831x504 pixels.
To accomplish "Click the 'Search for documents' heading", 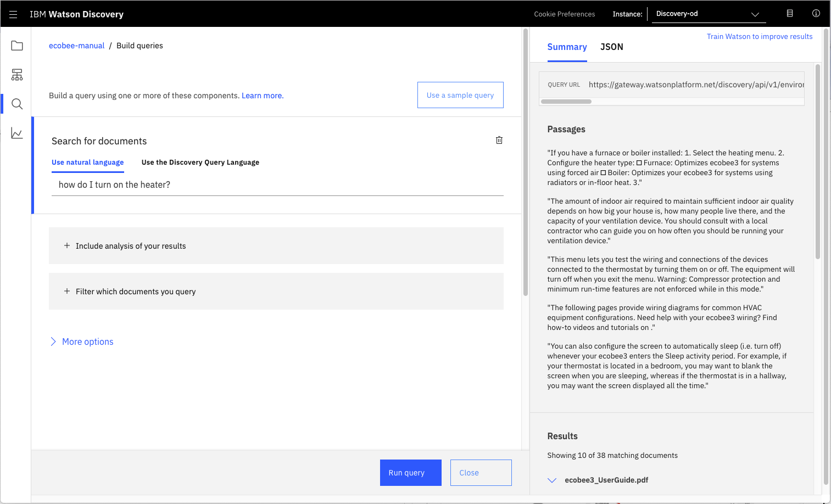I will click(x=99, y=141).
